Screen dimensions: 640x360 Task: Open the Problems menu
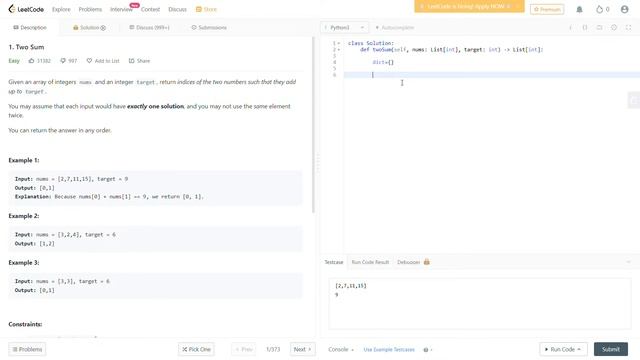[x=90, y=9]
